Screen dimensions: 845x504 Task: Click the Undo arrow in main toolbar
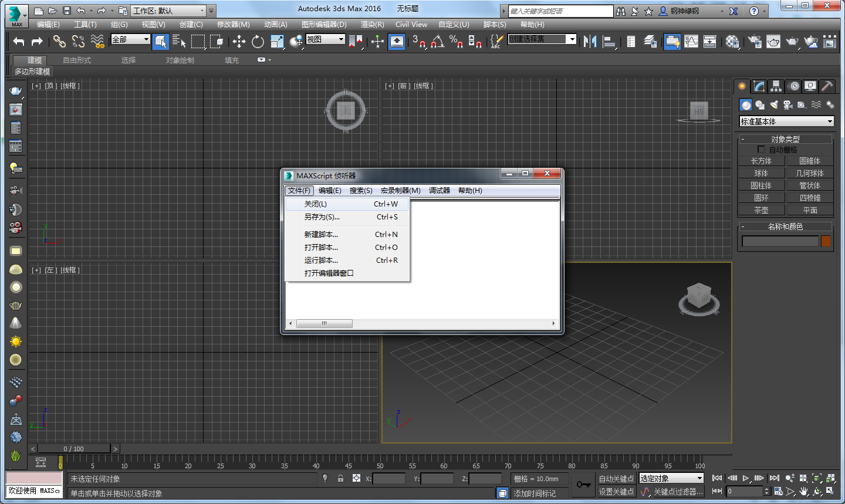click(19, 41)
